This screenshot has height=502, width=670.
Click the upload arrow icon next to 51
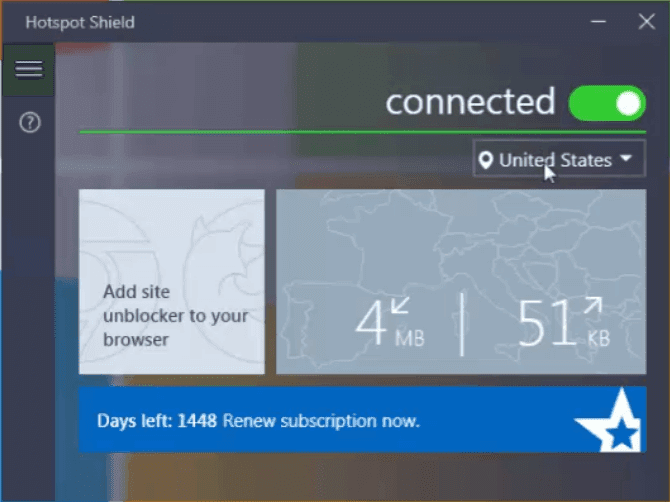[593, 305]
